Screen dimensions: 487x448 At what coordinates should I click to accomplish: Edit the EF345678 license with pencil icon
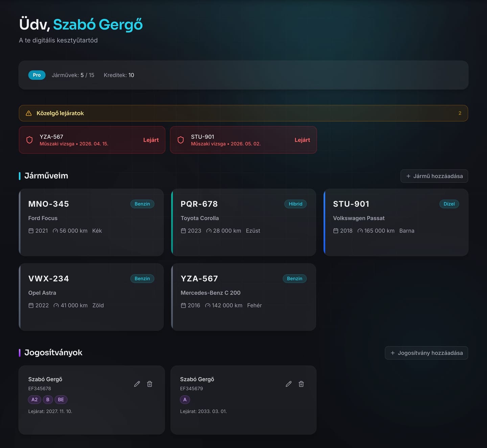(x=137, y=384)
